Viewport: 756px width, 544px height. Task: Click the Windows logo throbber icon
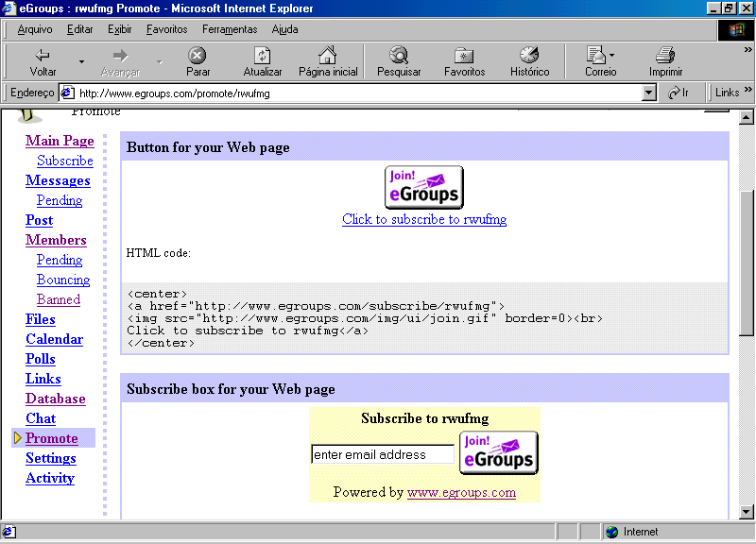tap(736, 30)
